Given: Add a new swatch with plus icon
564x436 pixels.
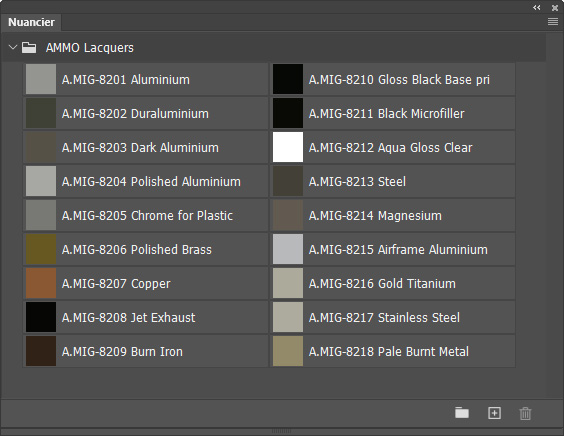Looking at the screenshot, I should click(495, 413).
